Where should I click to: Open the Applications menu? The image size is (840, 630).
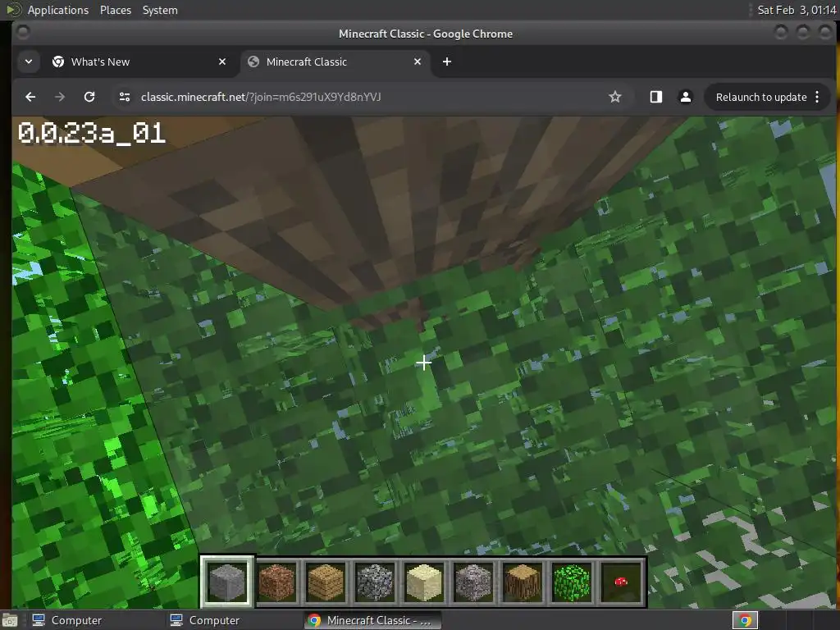[x=58, y=10]
